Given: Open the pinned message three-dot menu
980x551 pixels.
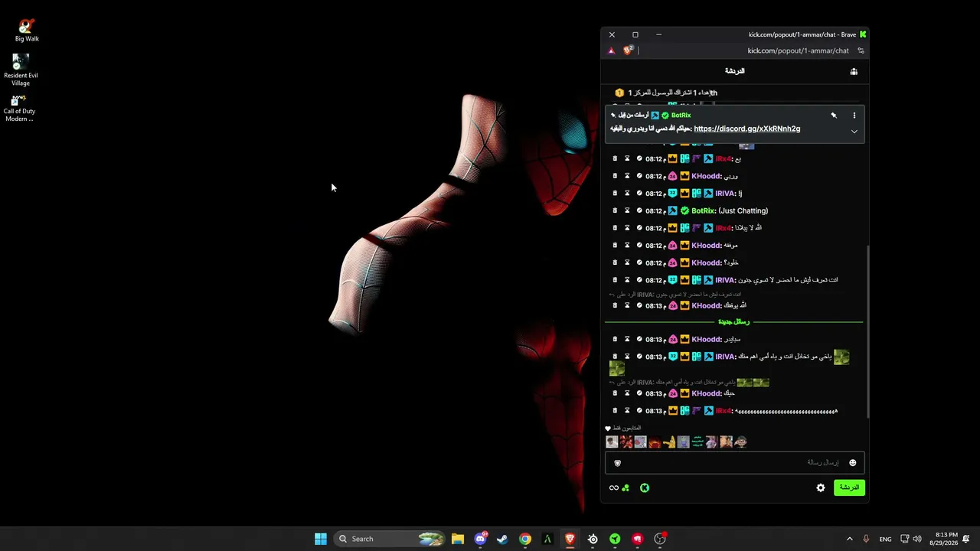Looking at the screenshot, I should tap(854, 116).
